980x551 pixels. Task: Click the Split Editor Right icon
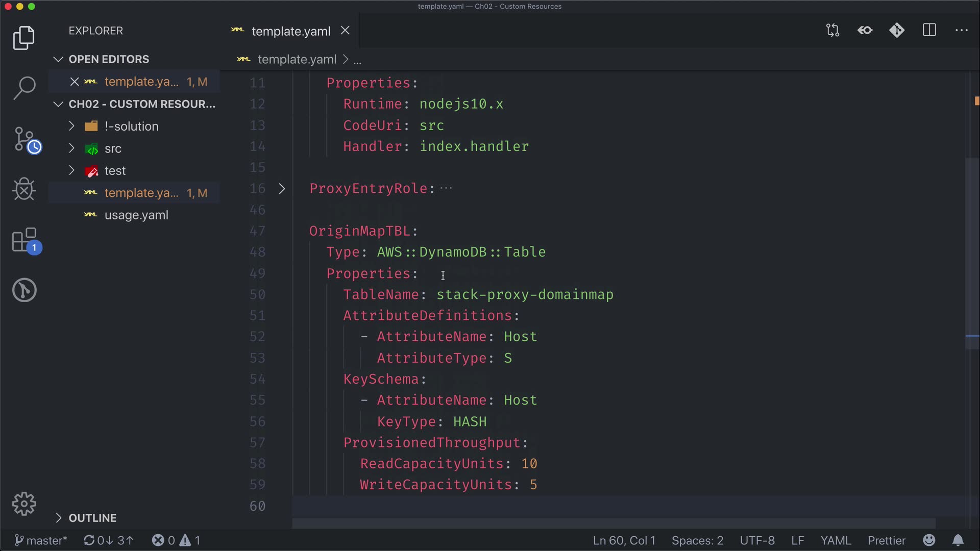(929, 31)
